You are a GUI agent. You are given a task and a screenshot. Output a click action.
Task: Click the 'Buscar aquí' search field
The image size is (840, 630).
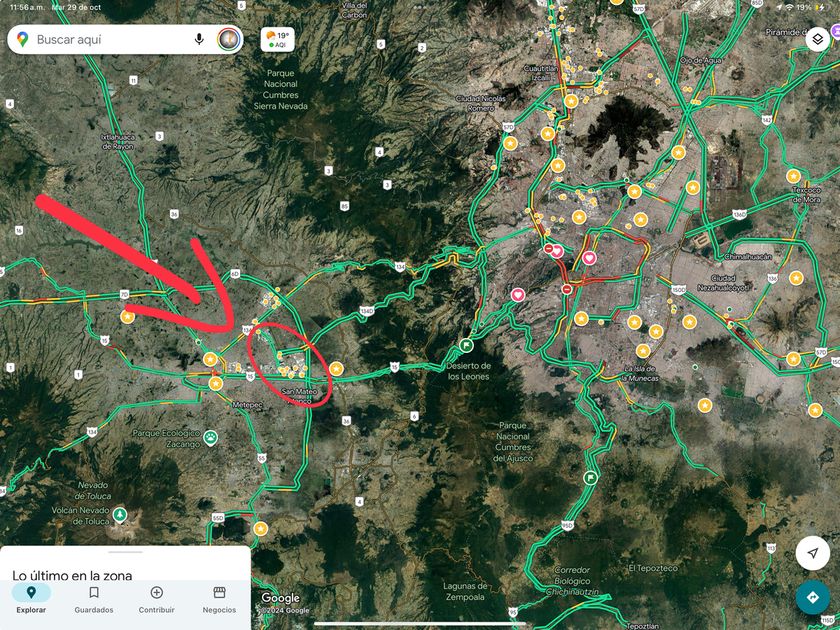coord(125,39)
